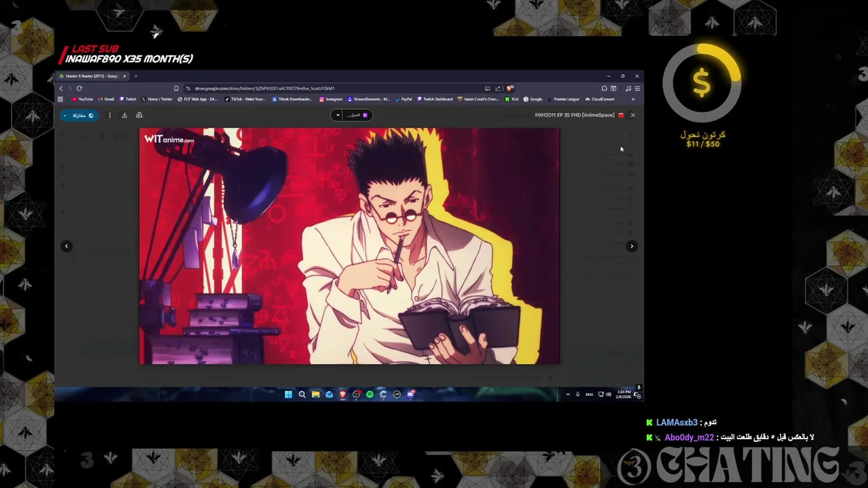The width and height of the screenshot is (868, 488).
Task: Close the Drive video preview
Action: click(x=633, y=115)
